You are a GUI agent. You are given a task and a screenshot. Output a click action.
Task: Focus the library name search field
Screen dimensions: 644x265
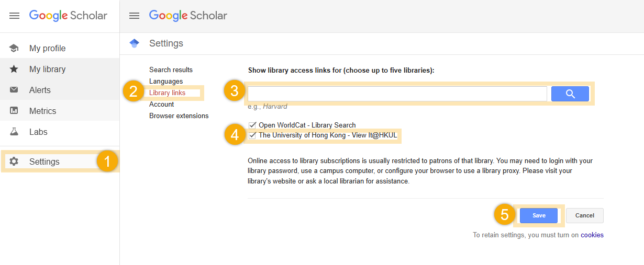coord(397,94)
